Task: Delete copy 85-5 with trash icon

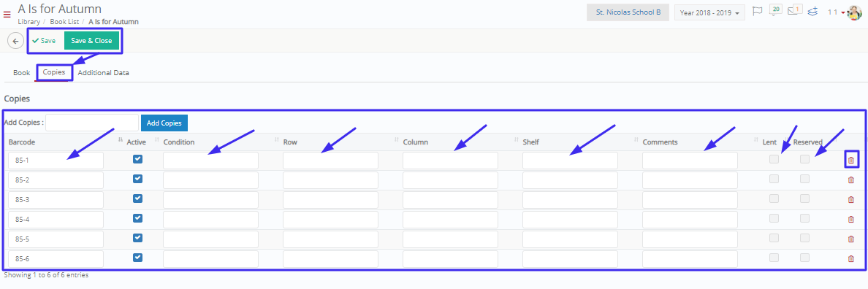Action: pos(851,239)
